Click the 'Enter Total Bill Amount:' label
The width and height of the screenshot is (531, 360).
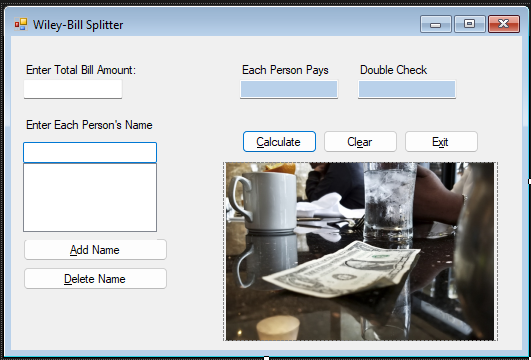point(81,70)
